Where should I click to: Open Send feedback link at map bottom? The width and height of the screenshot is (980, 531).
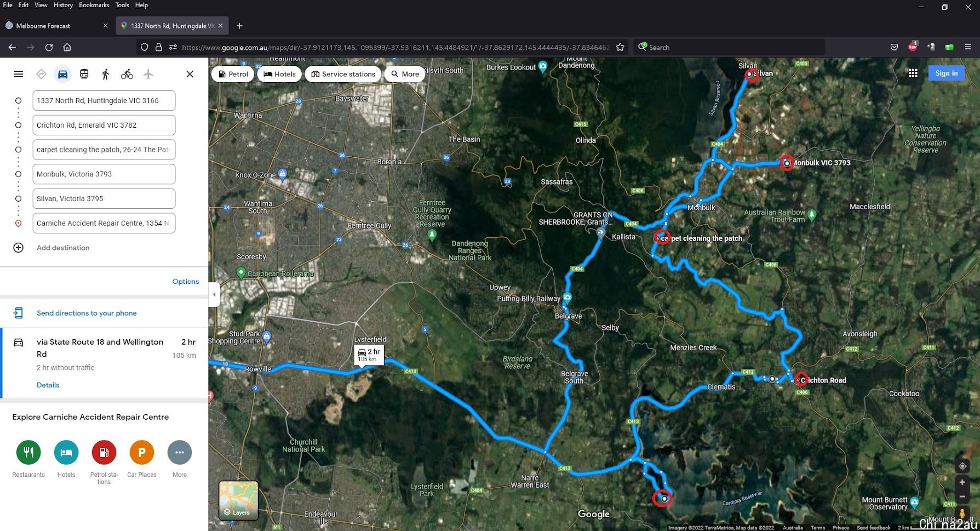click(x=874, y=528)
